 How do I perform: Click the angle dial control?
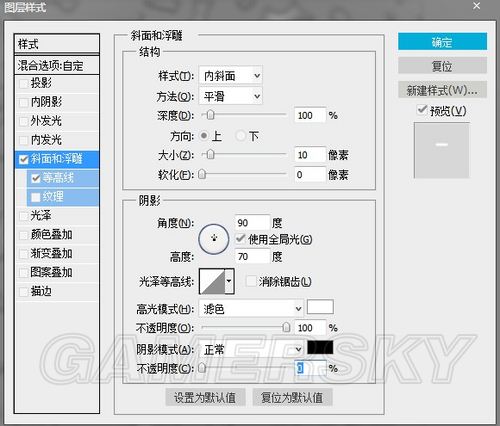(x=214, y=239)
